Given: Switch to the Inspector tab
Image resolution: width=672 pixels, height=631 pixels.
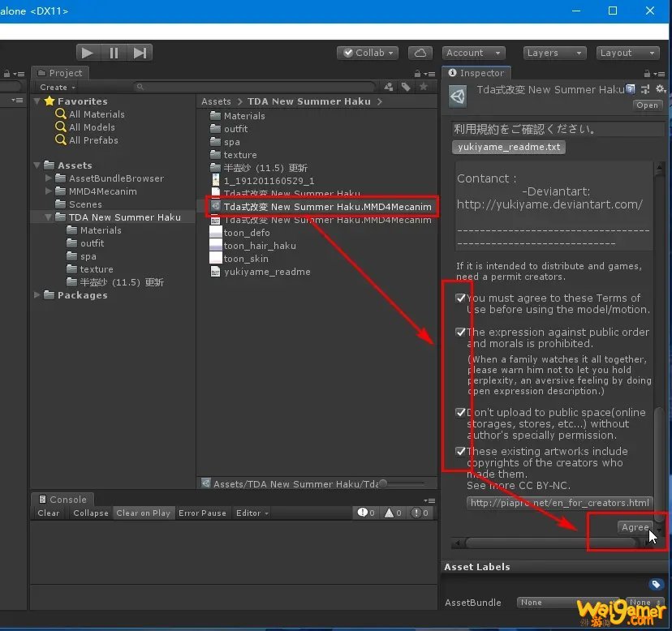Looking at the screenshot, I should pos(476,73).
